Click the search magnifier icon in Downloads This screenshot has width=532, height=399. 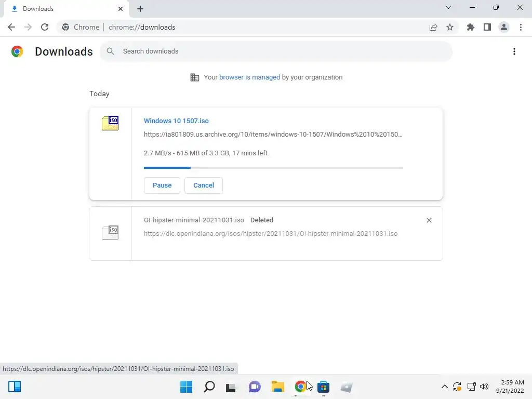(110, 51)
